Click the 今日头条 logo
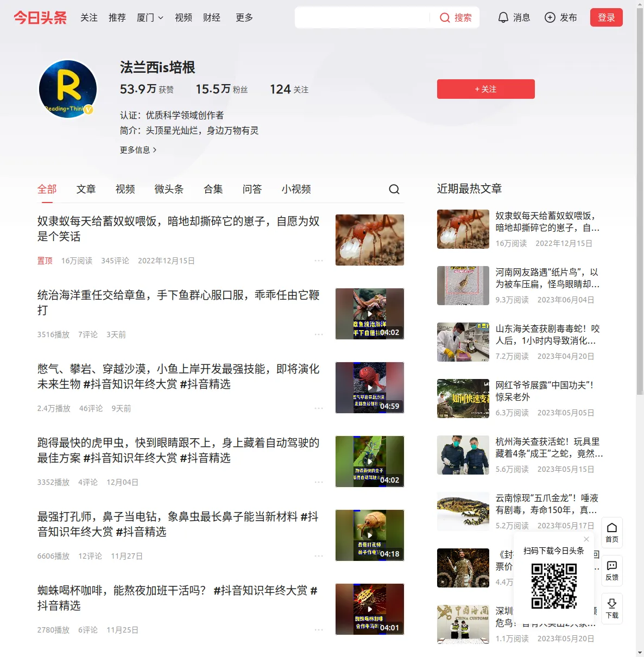The image size is (644, 657). point(40,18)
